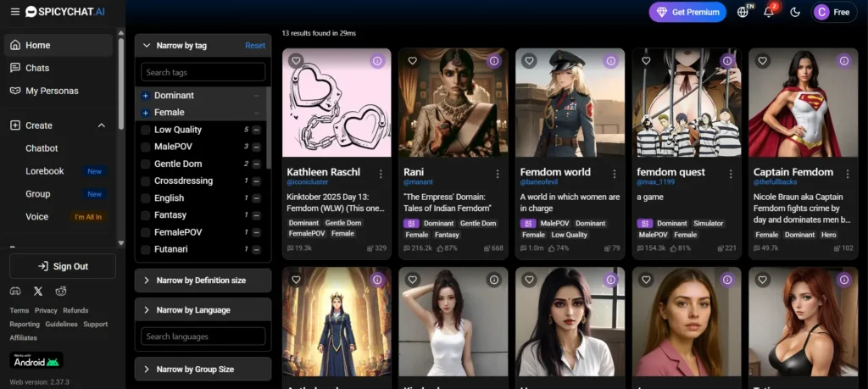868x389 pixels.
Task: Open the Guidelines link
Action: pyautogui.click(x=61, y=325)
